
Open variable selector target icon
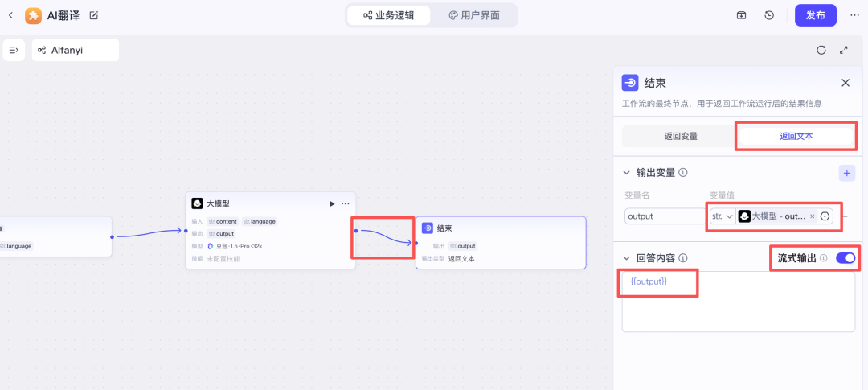tap(825, 216)
